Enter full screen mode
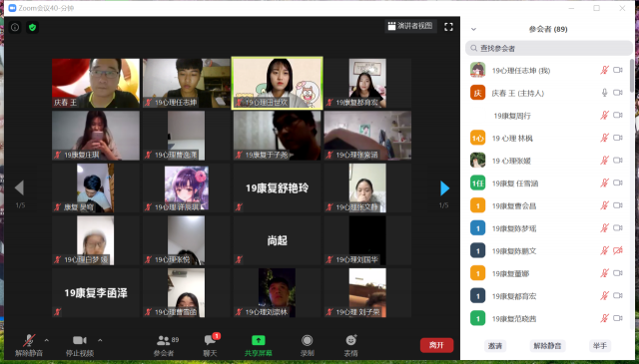This screenshot has height=364, width=639. [448, 27]
